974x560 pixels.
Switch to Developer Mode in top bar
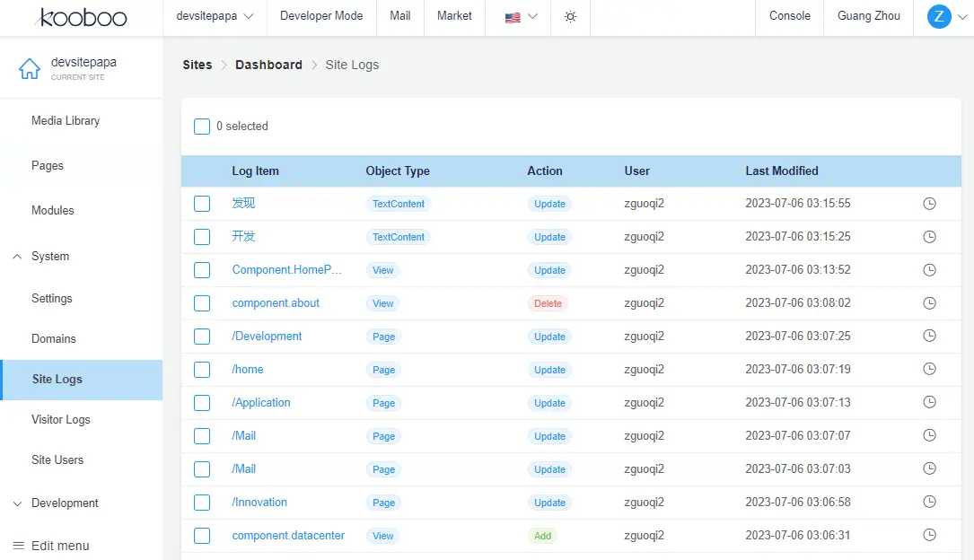[x=321, y=16]
